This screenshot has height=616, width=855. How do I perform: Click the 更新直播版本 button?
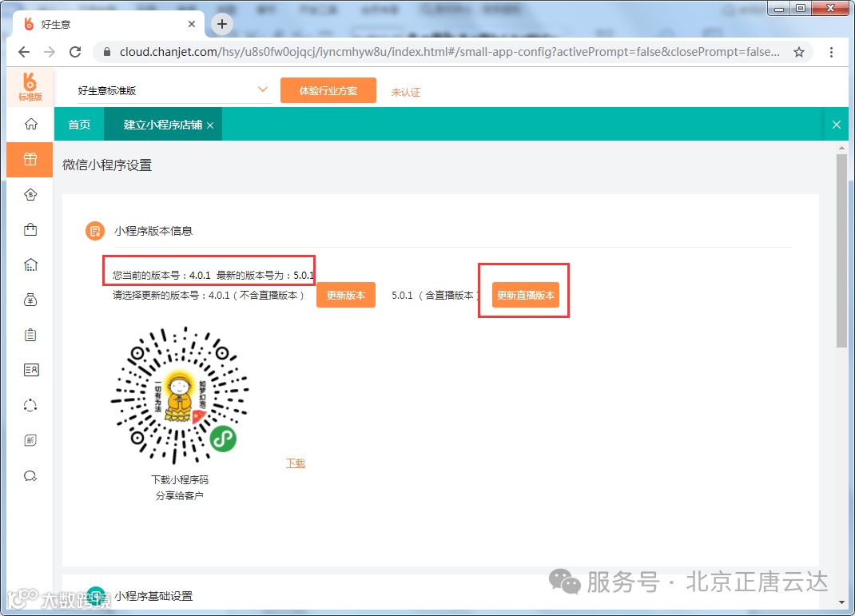pos(526,295)
